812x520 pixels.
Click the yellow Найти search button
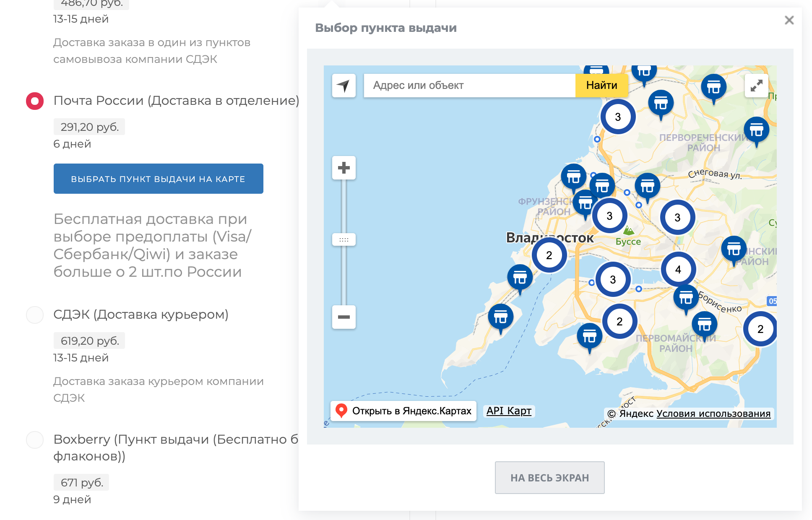point(602,86)
